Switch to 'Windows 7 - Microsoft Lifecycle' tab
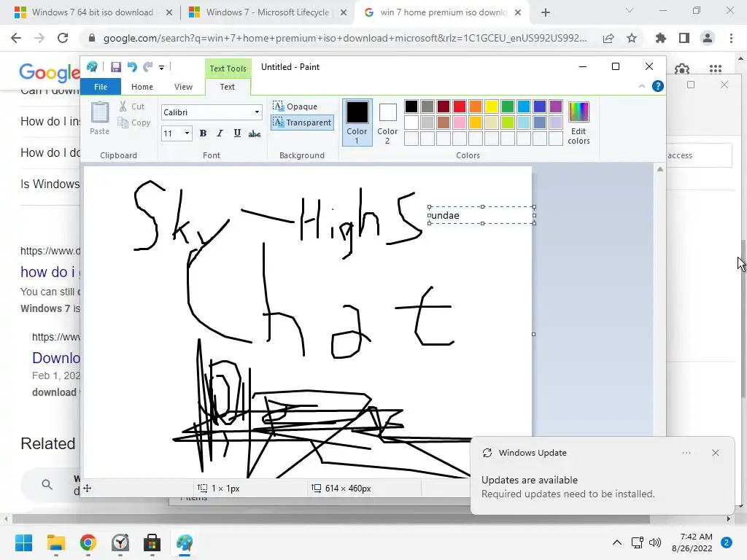Viewport: 747px width, 560px height. (268, 12)
